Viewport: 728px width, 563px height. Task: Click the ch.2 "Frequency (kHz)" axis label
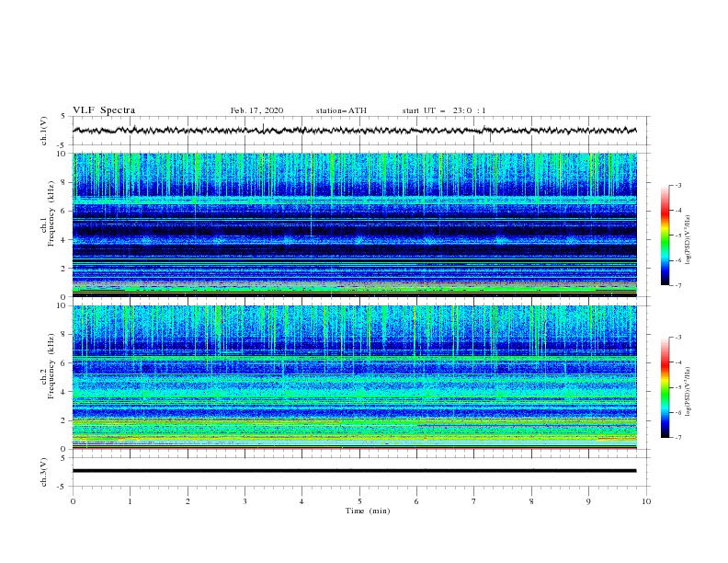pyautogui.click(x=51, y=366)
